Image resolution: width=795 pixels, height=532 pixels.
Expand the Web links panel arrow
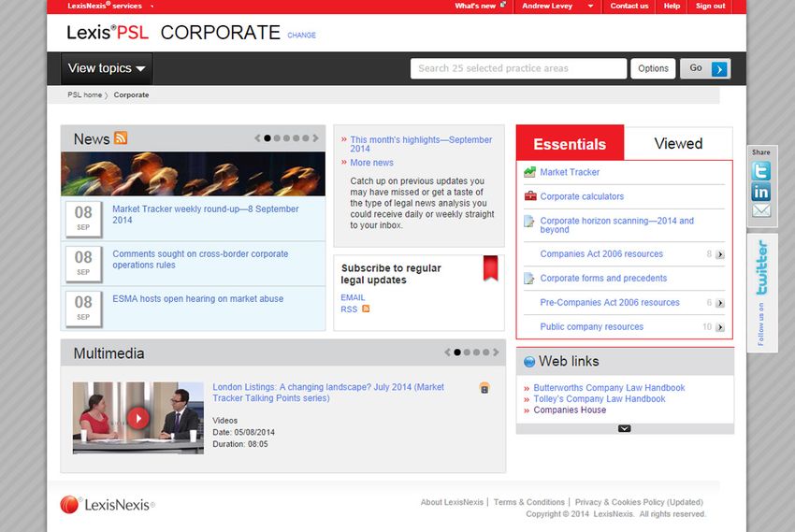click(625, 428)
